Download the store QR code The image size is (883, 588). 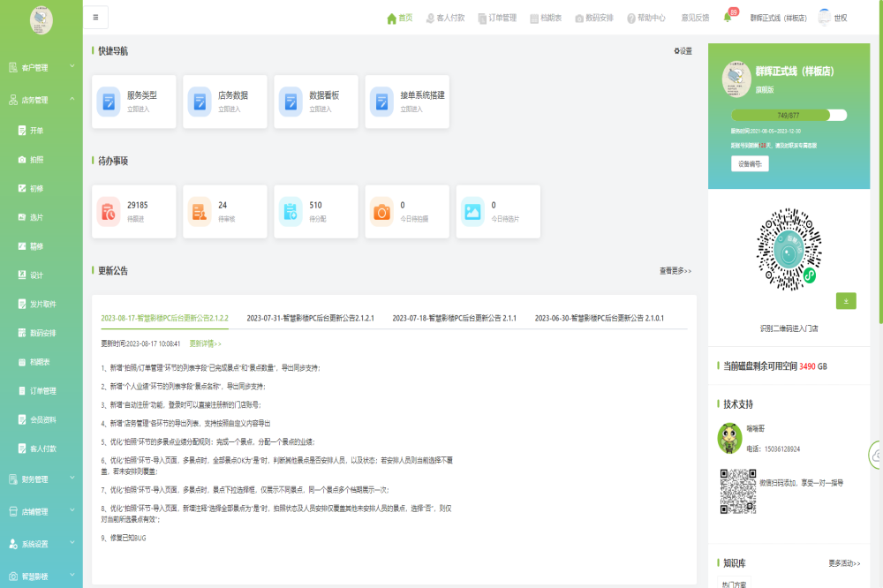point(846,301)
